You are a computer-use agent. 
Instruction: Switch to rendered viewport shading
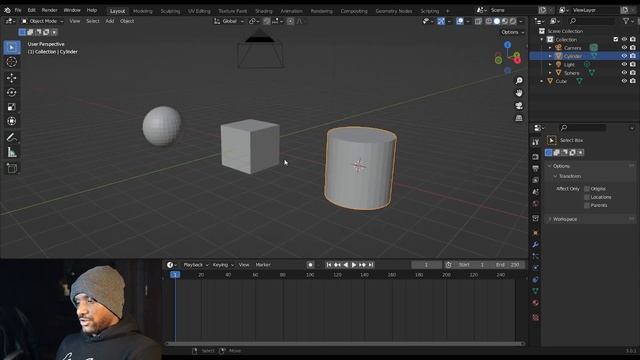[x=513, y=21]
